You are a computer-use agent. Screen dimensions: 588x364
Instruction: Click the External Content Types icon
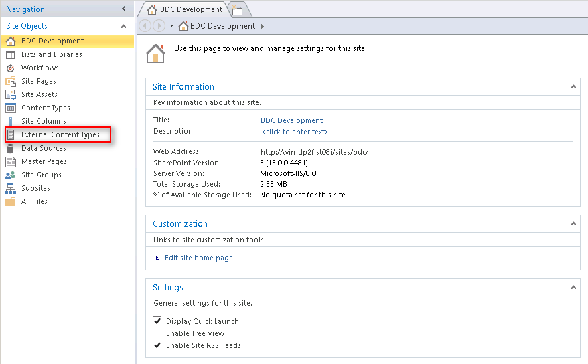point(11,134)
